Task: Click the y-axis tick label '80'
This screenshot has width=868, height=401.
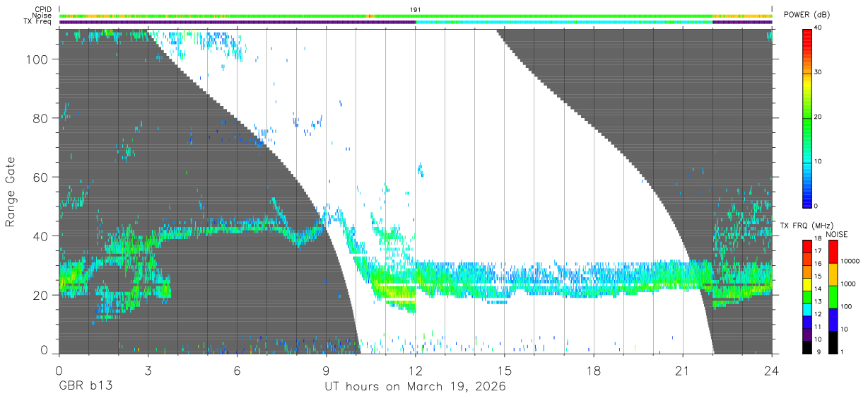Action: point(42,119)
